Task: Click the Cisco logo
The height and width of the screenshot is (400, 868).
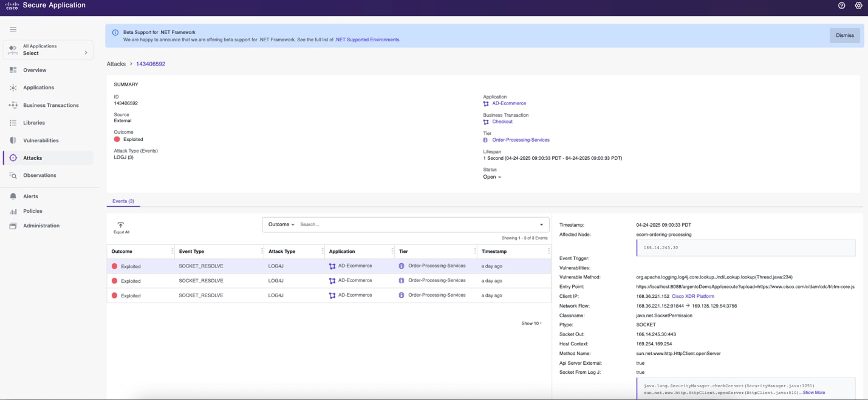Action: (x=12, y=5)
